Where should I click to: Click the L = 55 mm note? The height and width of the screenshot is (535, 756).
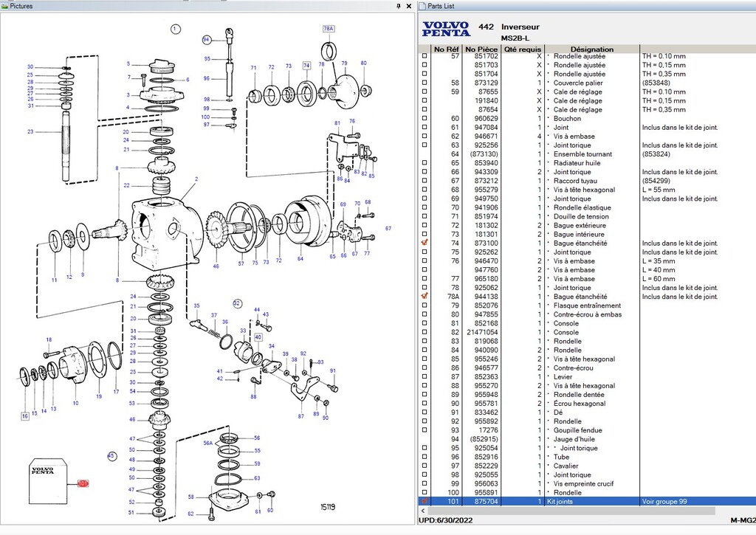(659, 190)
